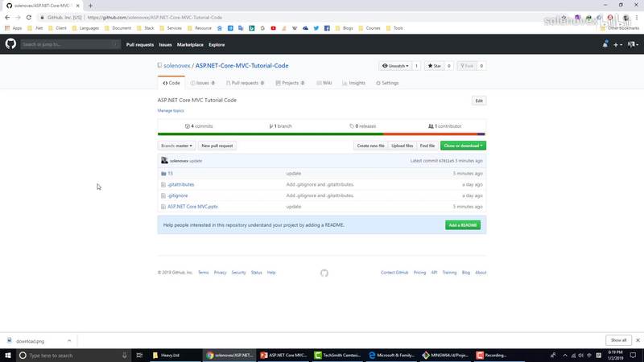Click Create new file button
Screen dimensions: 644x362
pyautogui.click(x=370, y=146)
